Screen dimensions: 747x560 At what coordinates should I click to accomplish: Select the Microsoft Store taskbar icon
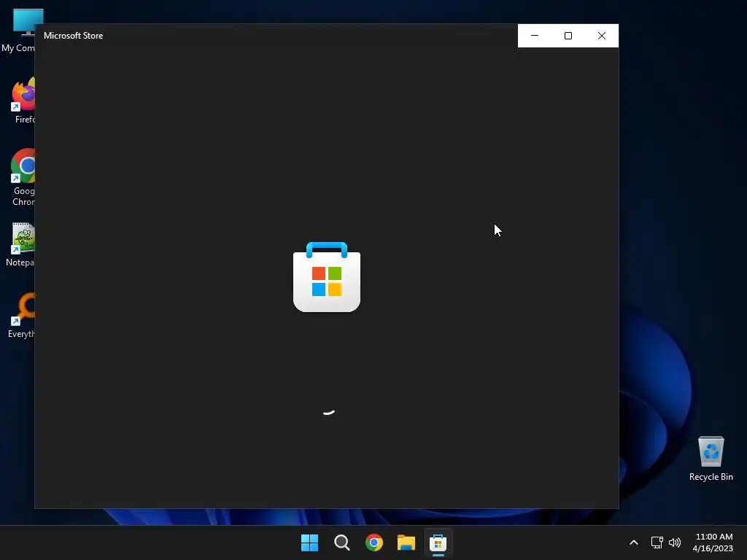[438, 542]
